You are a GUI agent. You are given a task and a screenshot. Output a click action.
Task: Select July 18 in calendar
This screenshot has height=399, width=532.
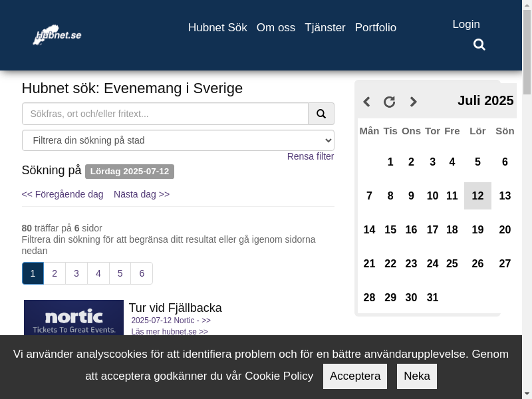tap(452, 229)
